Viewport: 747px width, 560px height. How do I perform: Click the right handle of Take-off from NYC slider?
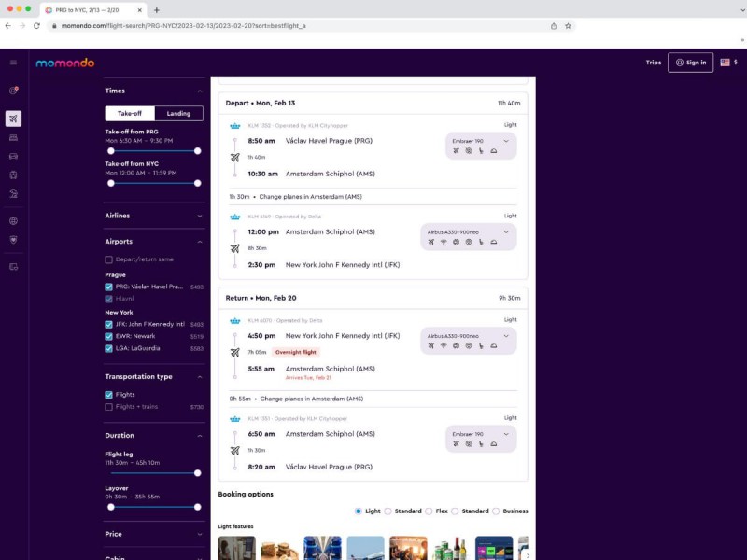tap(197, 183)
